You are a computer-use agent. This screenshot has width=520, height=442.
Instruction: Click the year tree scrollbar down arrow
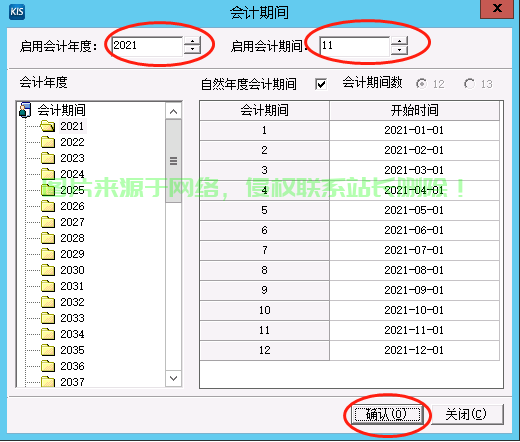pos(173,378)
